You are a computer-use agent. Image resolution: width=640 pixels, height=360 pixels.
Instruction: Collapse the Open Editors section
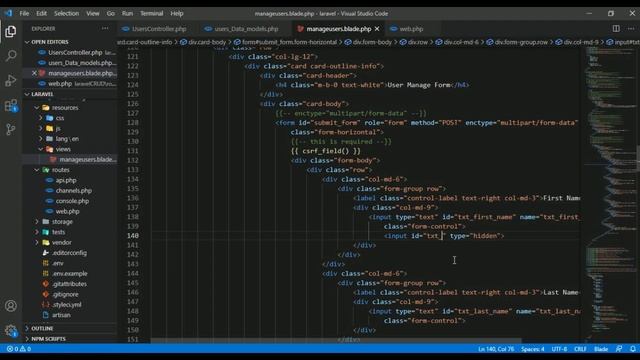[69, 42]
